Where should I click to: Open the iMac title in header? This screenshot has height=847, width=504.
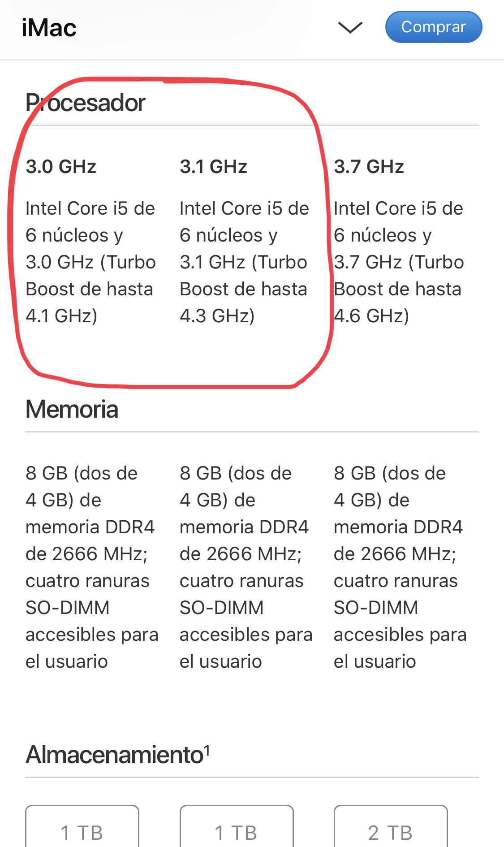49,28
